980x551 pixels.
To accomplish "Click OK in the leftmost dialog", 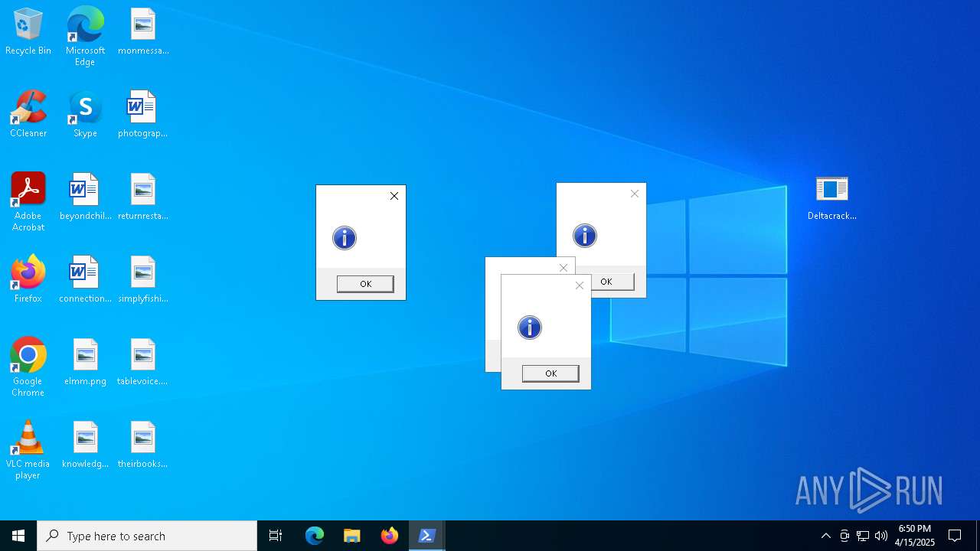I will coord(365,284).
